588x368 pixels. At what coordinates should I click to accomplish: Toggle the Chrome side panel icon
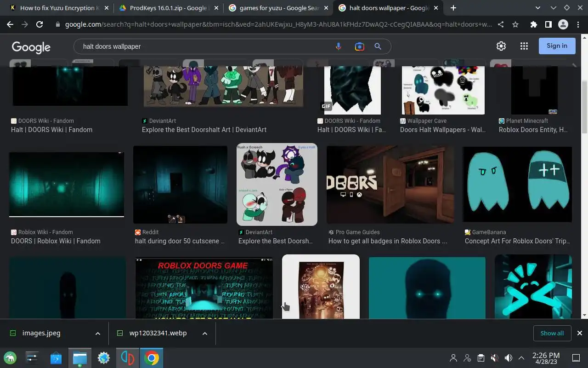click(548, 24)
